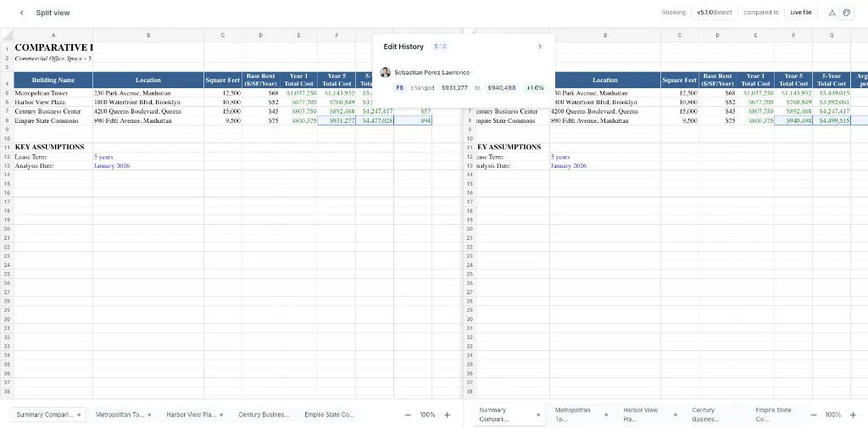
Task: Select left pane COMPARATIVE title cell
Action: pos(53,47)
